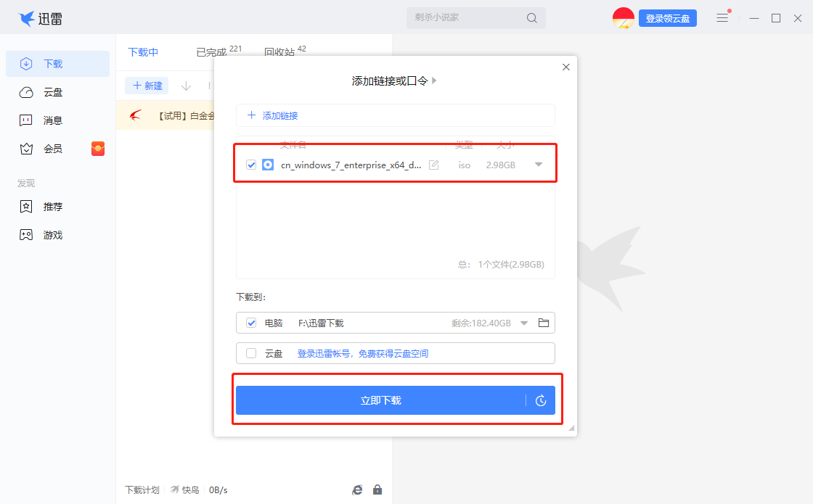Click 快鸟 accelerator in status bar

coord(185,490)
